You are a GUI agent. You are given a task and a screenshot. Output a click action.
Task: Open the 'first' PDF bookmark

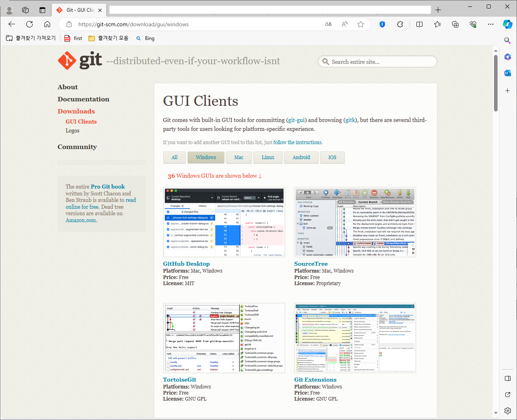click(x=73, y=38)
